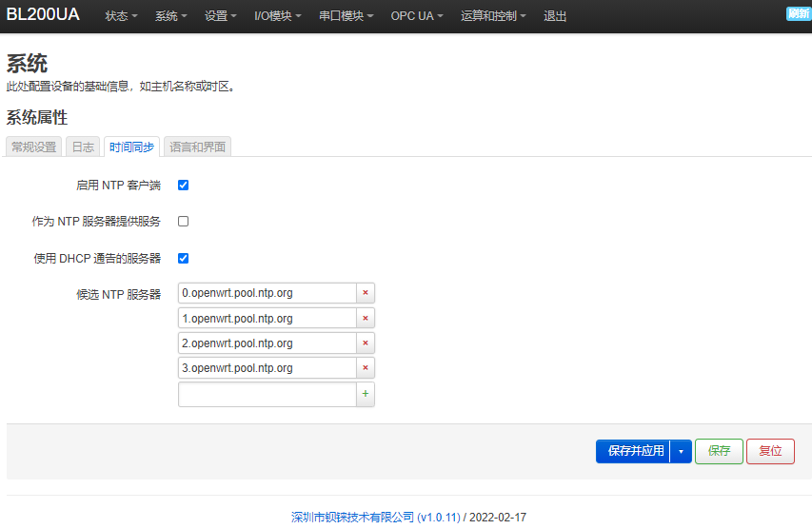812x529 pixels.
Task: Select the 时间同步 tab
Action: pos(131,147)
